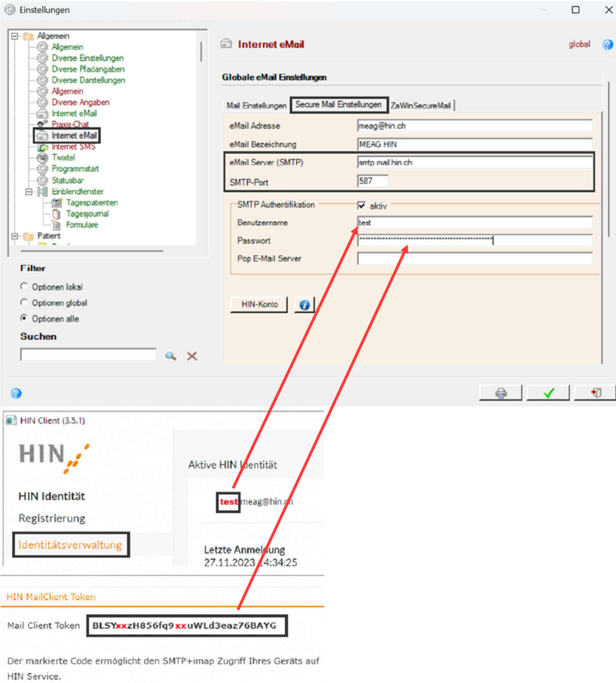The image size is (616, 683).
Task: Select the Optionen global radio button
Action: 24,302
